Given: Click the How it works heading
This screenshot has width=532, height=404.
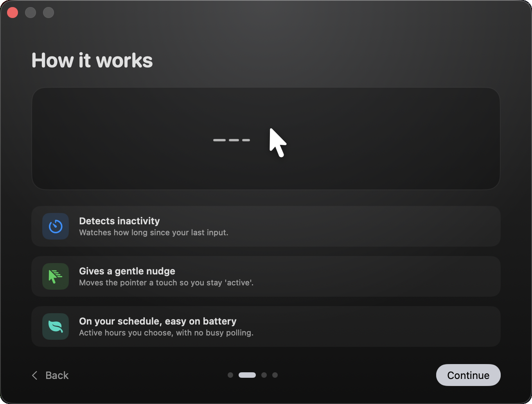Looking at the screenshot, I should 92,60.
